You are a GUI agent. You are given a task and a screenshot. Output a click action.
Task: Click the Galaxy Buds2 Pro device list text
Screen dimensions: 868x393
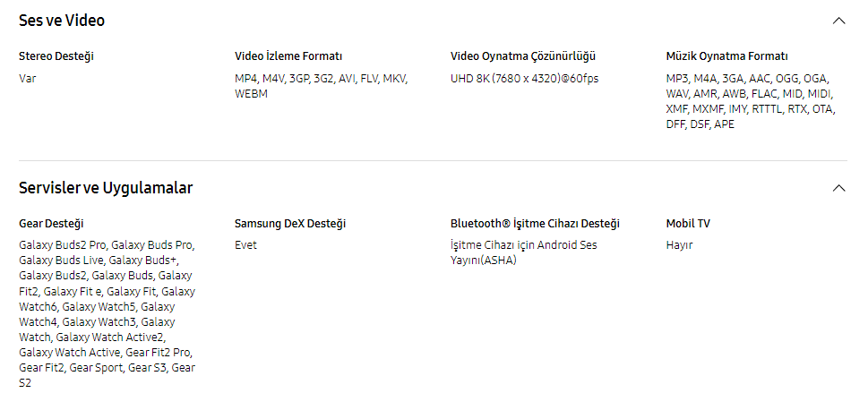(107, 314)
